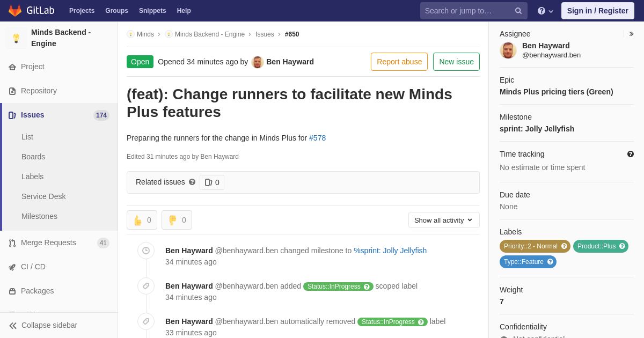Click the CI / CD rocket icon
The height and width of the screenshot is (338, 644).
point(12,267)
